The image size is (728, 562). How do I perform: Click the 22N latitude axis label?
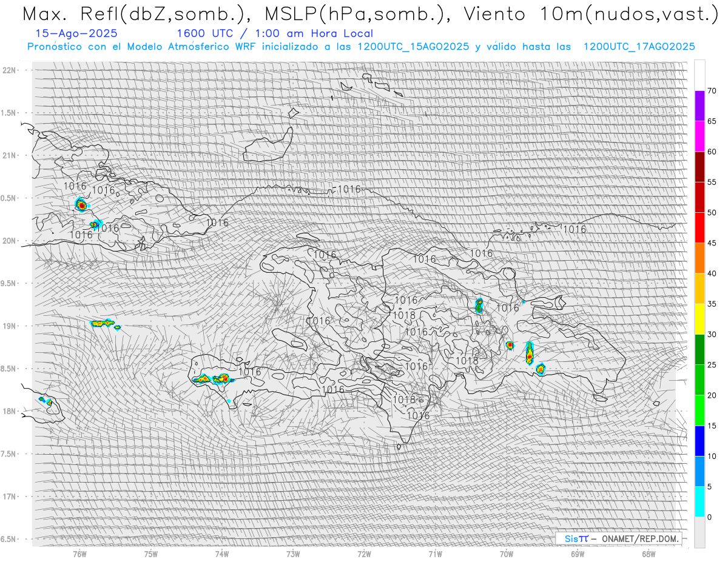pos(8,70)
